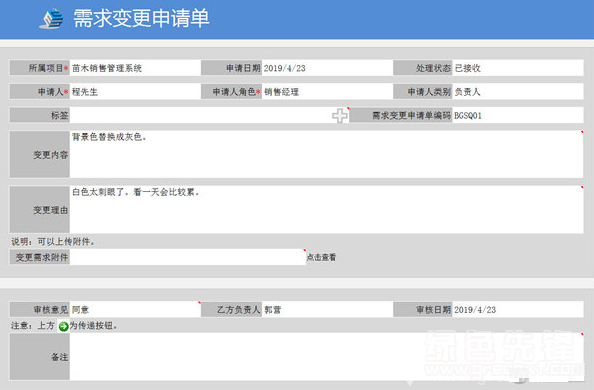Open the 点击查看 attachment link

click(x=321, y=257)
